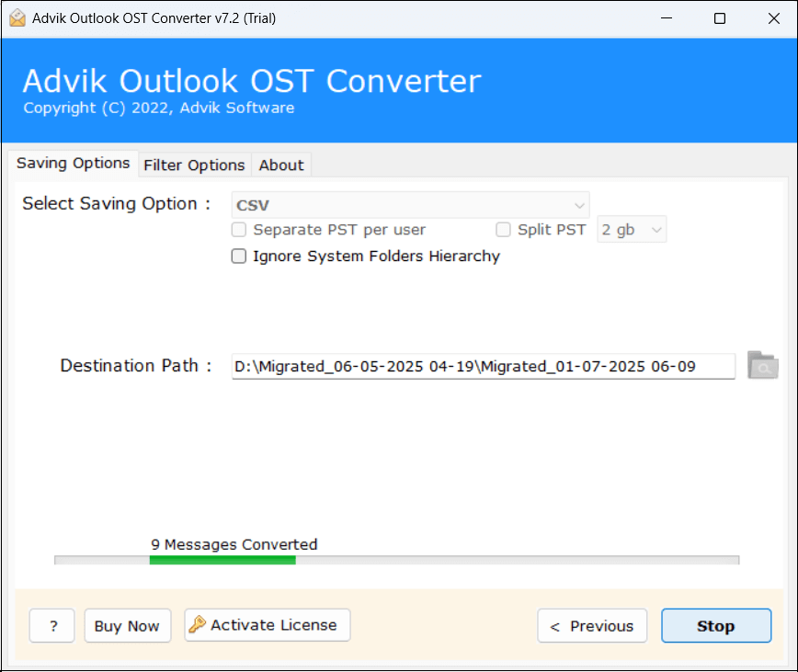Go back with the Previous button

tap(592, 626)
